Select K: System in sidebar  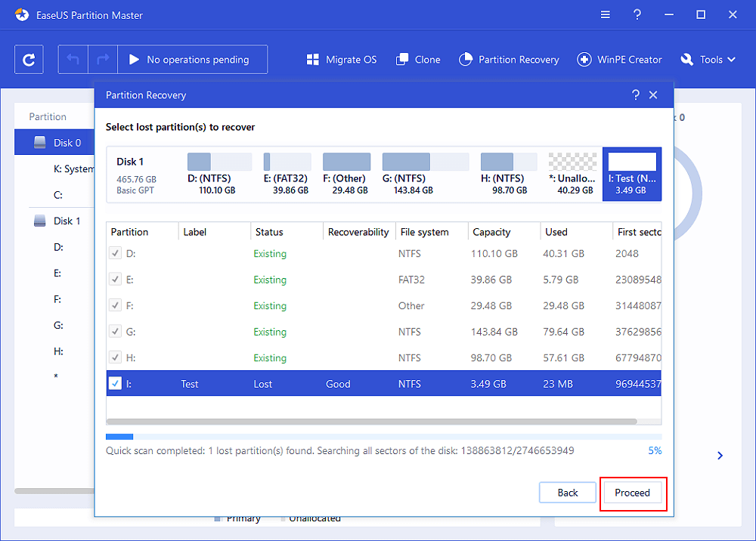[x=74, y=169]
